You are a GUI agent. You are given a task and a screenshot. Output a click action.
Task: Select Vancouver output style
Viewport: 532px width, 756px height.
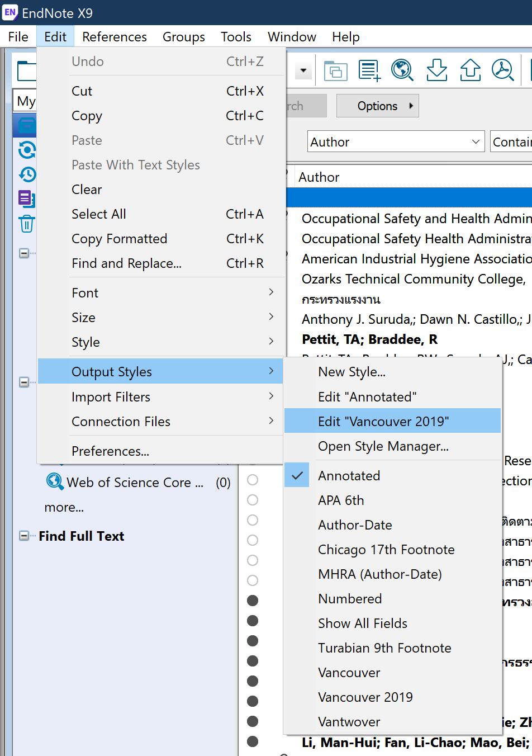click(392, 673)
